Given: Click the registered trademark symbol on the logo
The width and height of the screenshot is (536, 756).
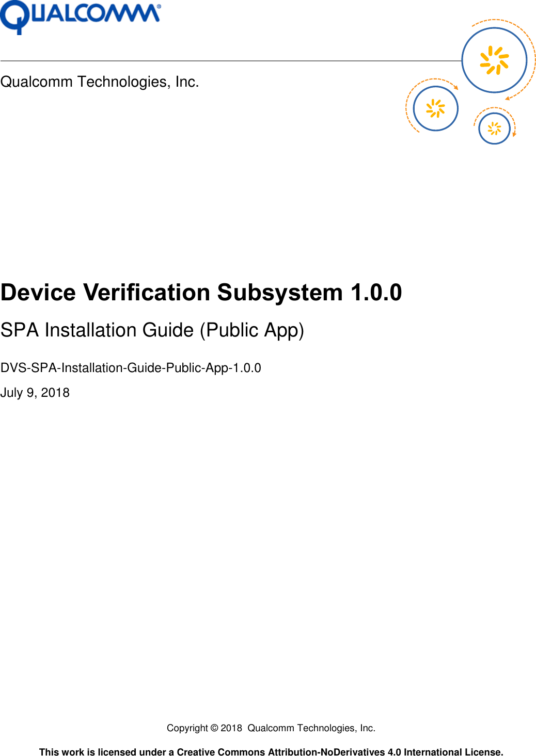Looking at the screenshot, I should [x=159, y=6].
